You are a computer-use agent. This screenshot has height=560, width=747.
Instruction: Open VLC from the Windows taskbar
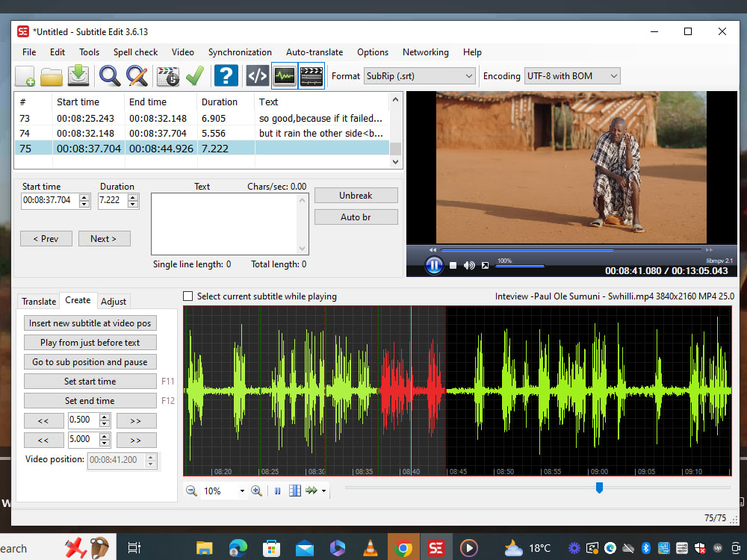[371, 548]
